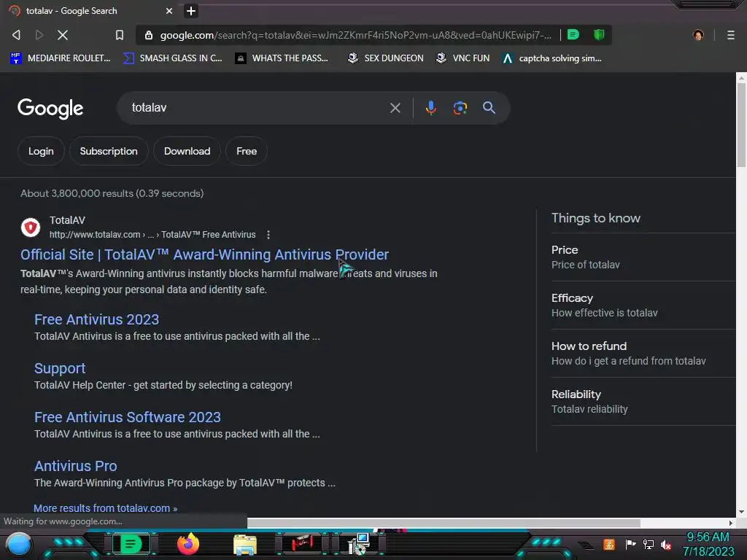Click the green chat extension icon in address bar
The height and width of the screenshot is (560, 747).
tap(573, 34)
